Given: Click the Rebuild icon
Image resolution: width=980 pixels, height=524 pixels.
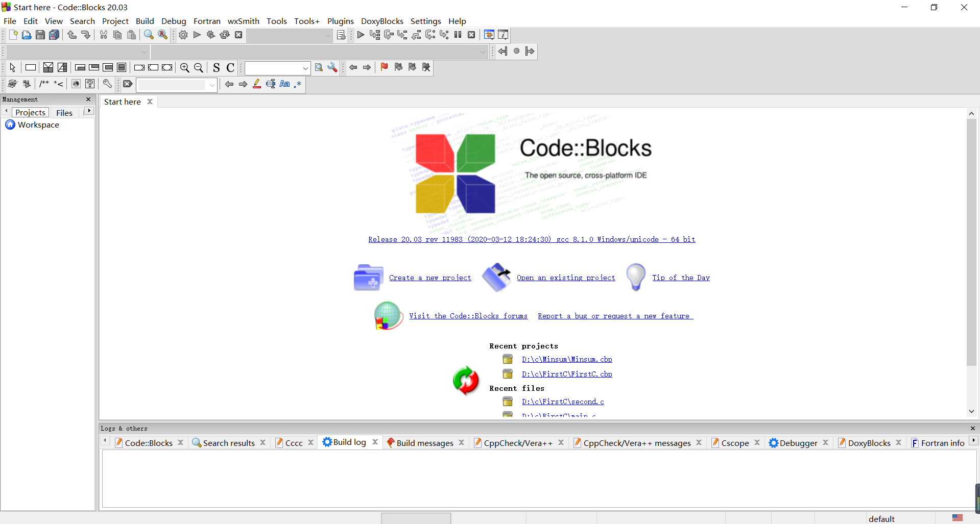Looking at the screenshot, I should click(x=225, y=35).
